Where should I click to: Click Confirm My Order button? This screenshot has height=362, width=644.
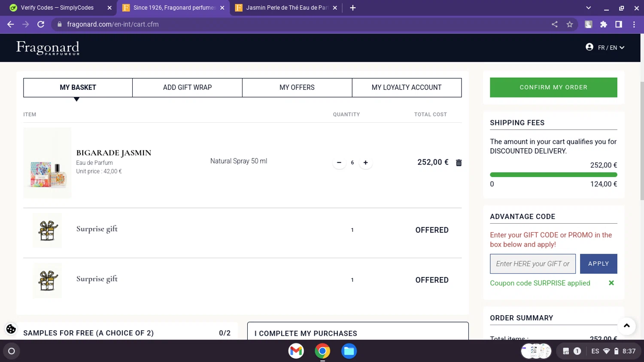[x=553, y=87]
